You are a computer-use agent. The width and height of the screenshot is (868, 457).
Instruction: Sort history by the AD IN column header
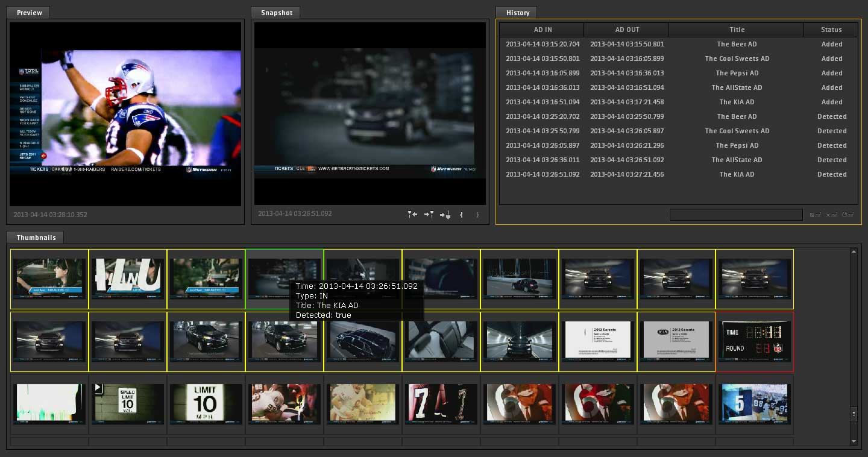pos(542,30)
